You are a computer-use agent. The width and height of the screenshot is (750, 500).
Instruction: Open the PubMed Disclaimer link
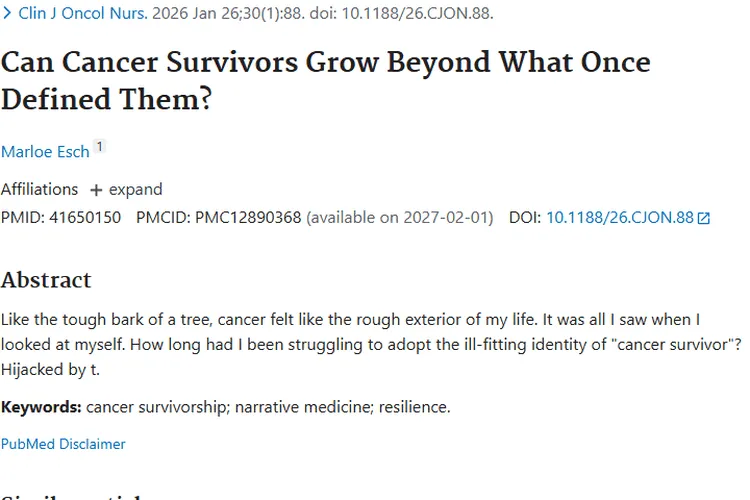coord(63,443)
